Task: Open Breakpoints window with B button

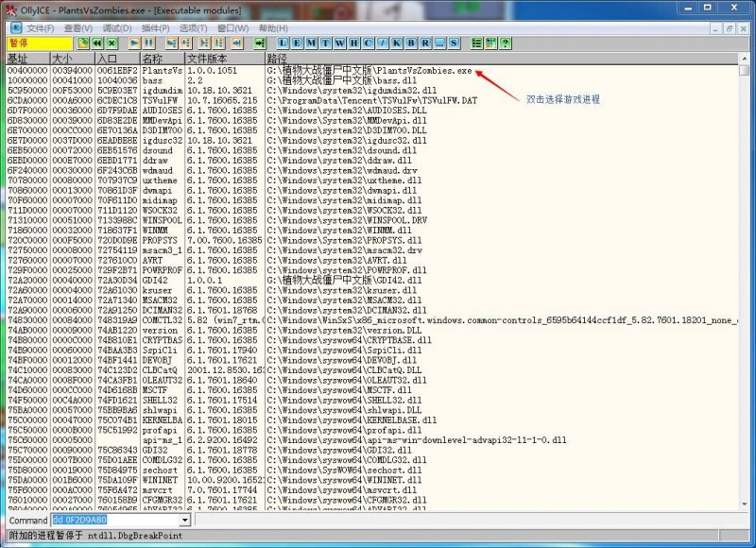Action: [x=411, y=43]
